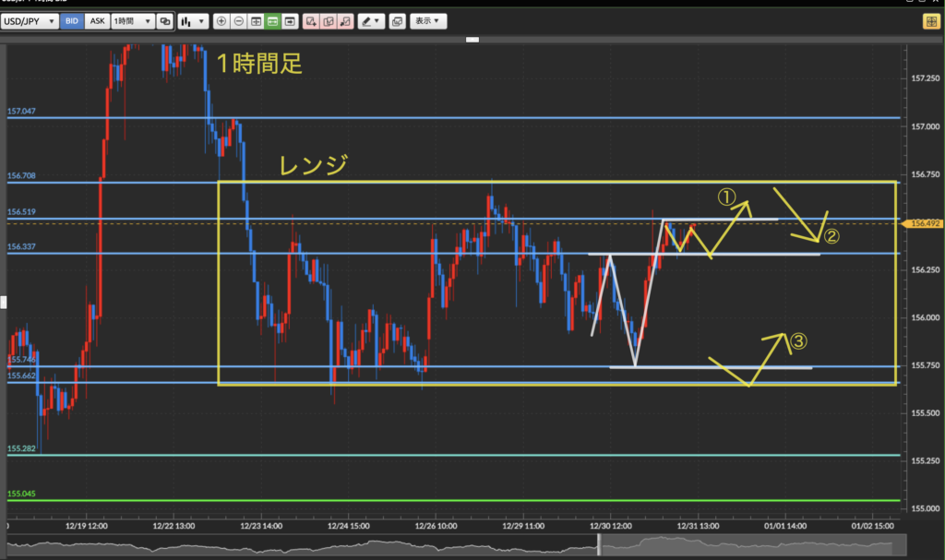Click the scroll-to-latest chart panel icon

pos(290,20)
